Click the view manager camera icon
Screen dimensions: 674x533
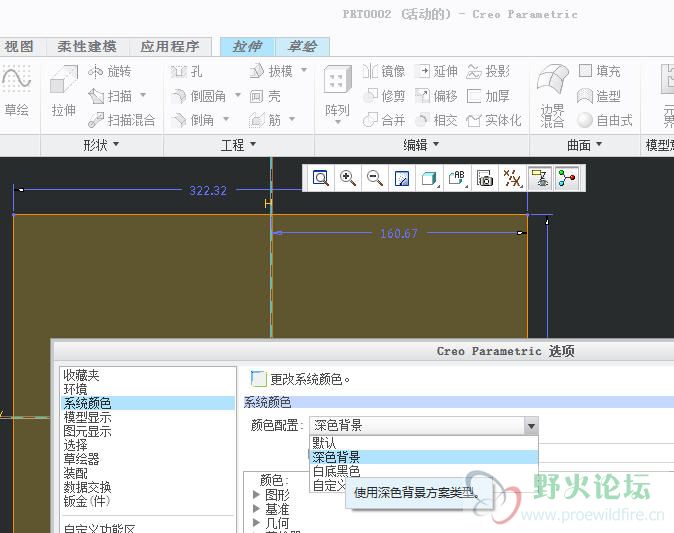coord(485,178)
